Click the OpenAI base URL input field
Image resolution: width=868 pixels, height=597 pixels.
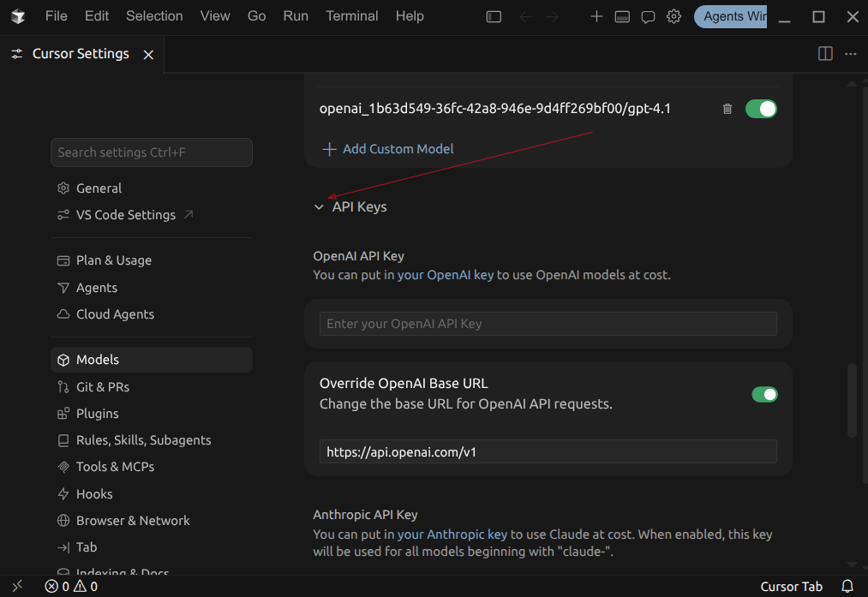[548, 452]
